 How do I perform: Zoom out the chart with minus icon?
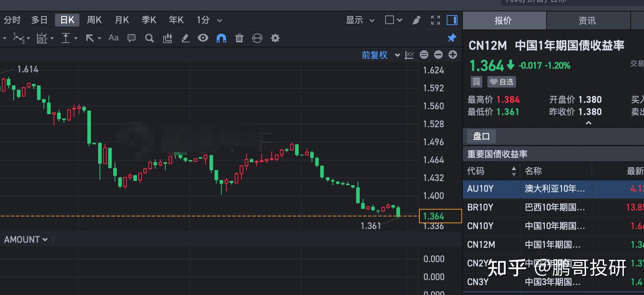[x=438, y=55]
